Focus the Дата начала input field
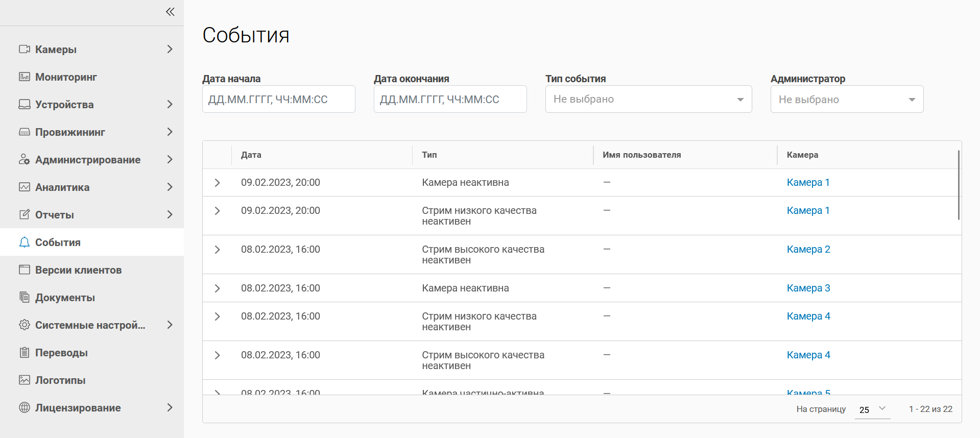This screenshot has width=980, height=438. coord(278,99)
